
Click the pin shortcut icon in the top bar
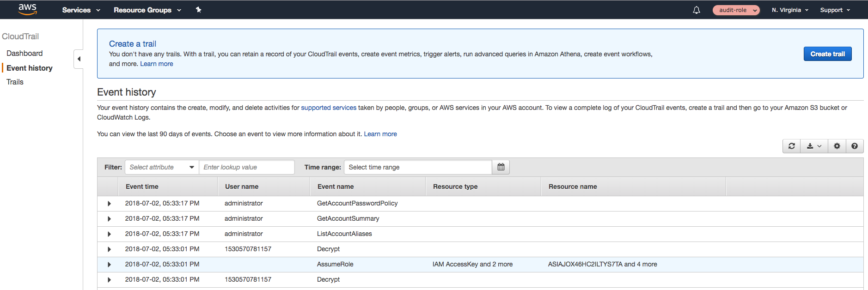(x=198, y=10)
